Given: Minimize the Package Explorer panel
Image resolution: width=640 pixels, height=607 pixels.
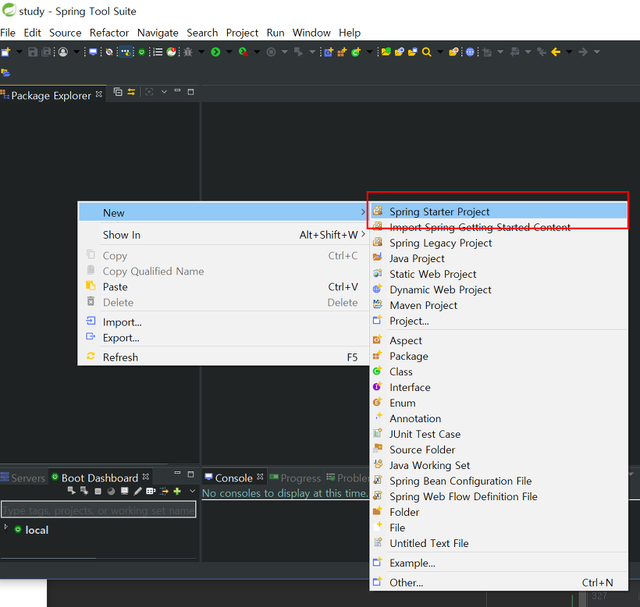Looking at the screenshot, I should click(177, 92).
